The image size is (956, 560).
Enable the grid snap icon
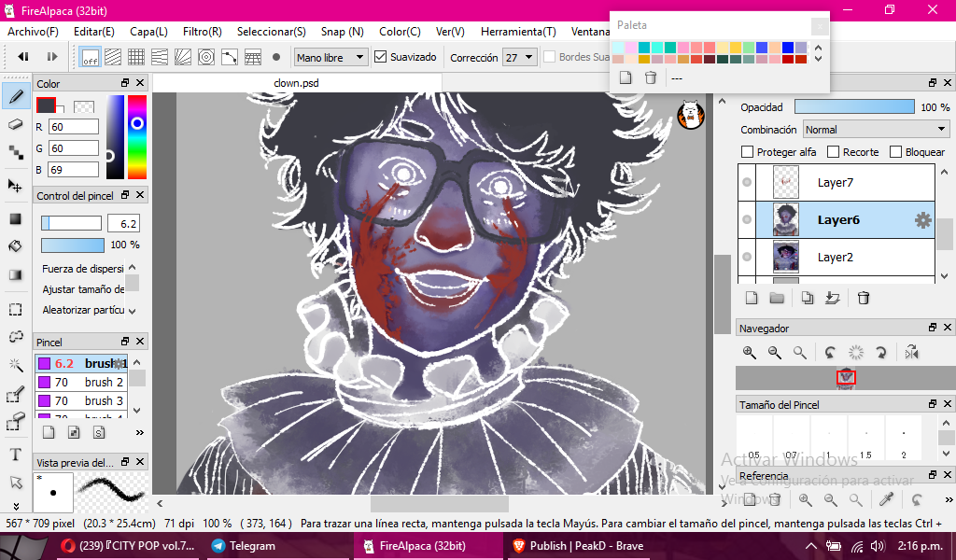click(136, 57)
